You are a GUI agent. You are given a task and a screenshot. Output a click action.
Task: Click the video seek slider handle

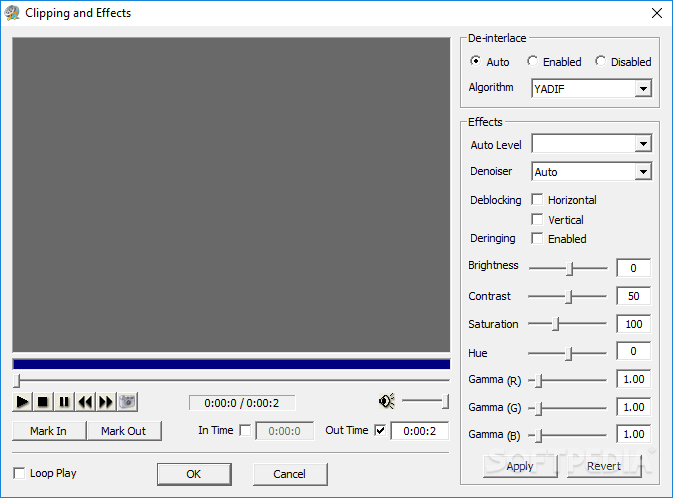tap(17, 380)
